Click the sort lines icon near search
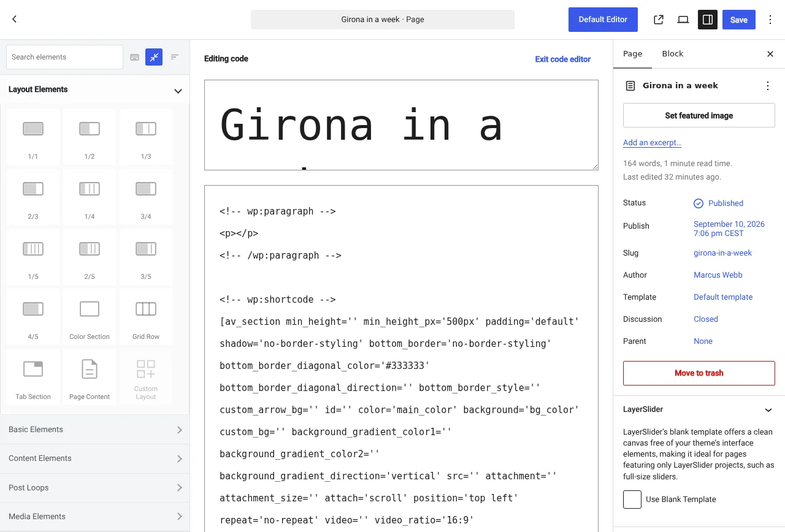Image resolution: width=785 pixels, height=532 pixels. (x=175, y=57)
